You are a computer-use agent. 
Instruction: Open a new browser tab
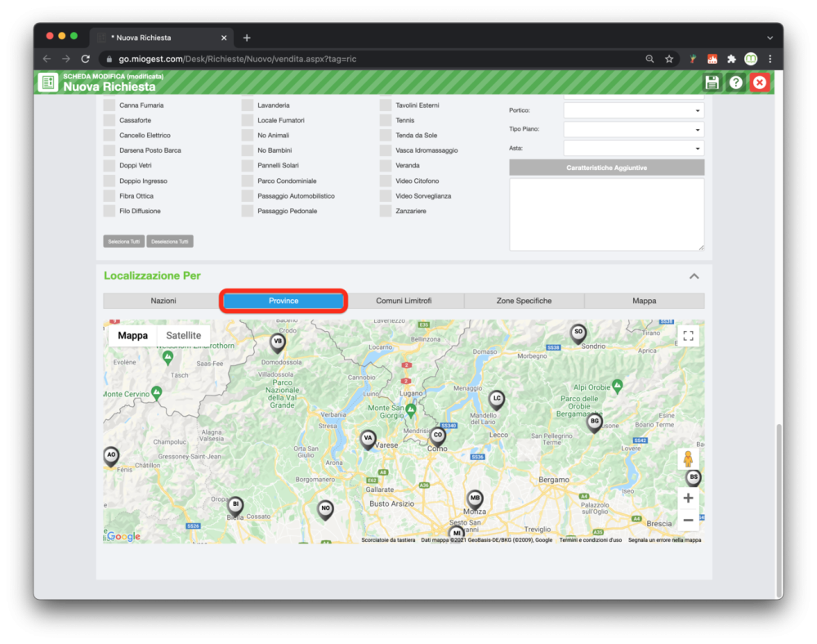pyautogui.click(x=247, y=38)
